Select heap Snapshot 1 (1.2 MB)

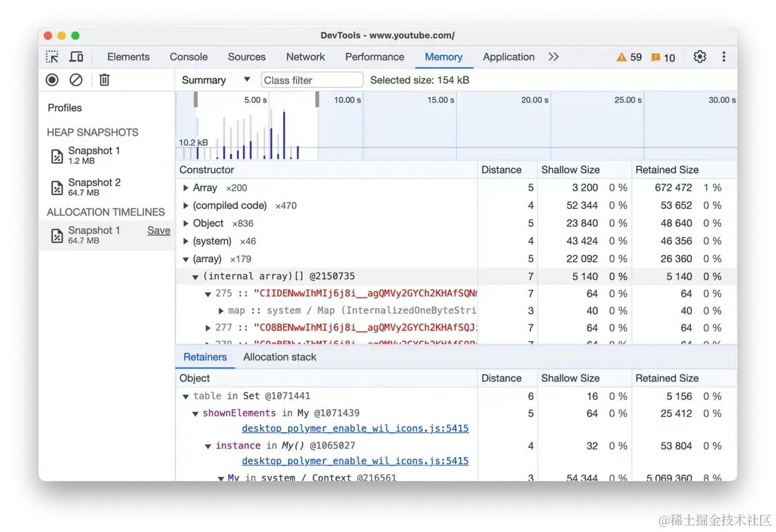pyautogui.click(x=94, y=155)
